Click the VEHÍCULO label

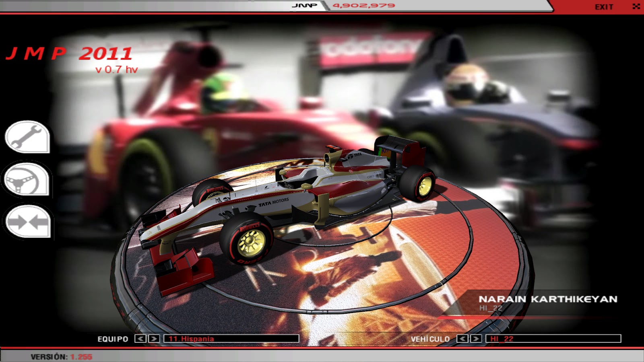[430, 339]
